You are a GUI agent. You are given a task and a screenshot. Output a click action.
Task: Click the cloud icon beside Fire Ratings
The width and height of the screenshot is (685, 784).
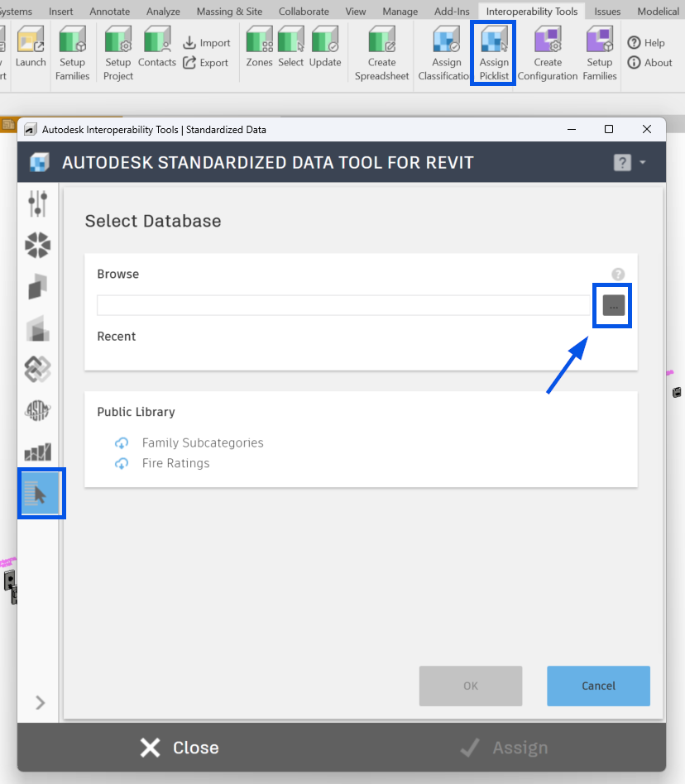point(122,463)
